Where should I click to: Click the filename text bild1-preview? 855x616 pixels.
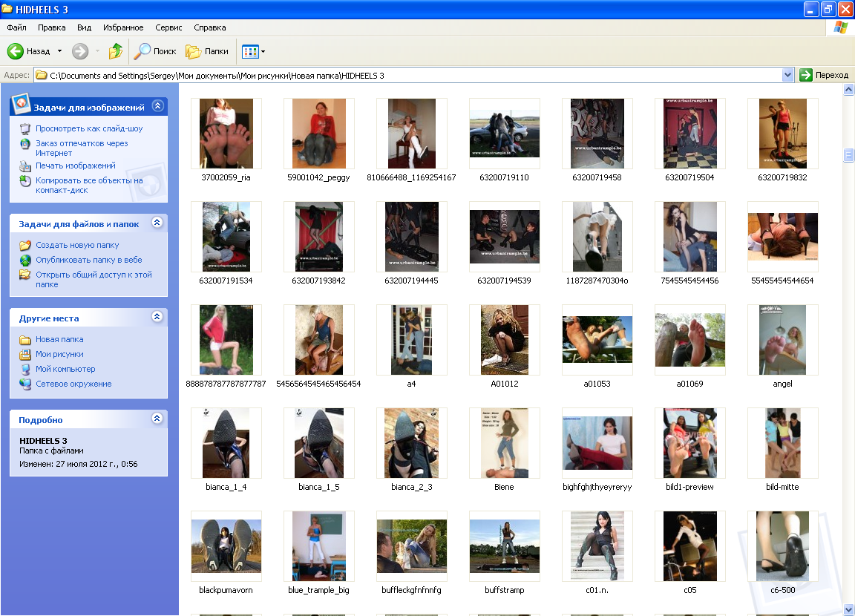tap(689, 487)
